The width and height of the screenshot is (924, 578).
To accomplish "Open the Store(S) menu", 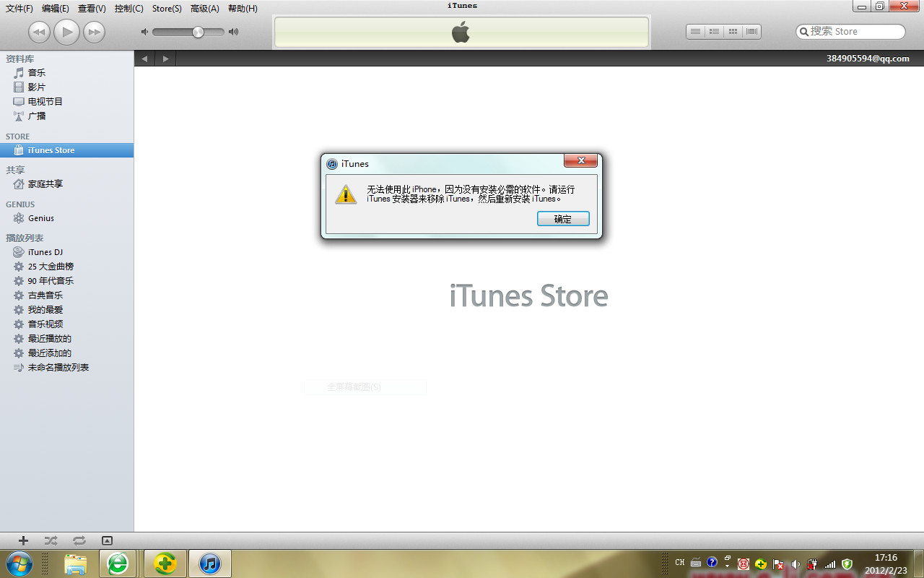I will [167, 9].
